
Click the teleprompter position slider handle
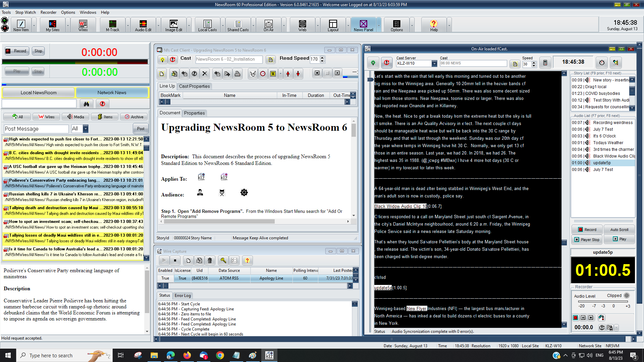[x=370, y=80]
